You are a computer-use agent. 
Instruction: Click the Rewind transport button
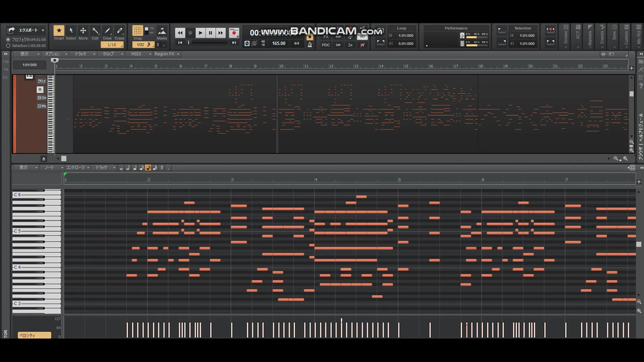pos(180,32)
